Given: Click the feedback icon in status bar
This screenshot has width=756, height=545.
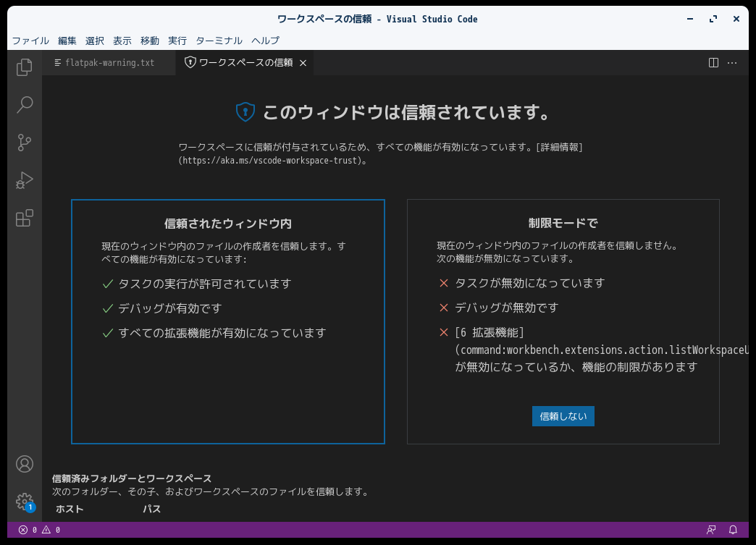Looking at the screenshot, I should click(711, 530).
